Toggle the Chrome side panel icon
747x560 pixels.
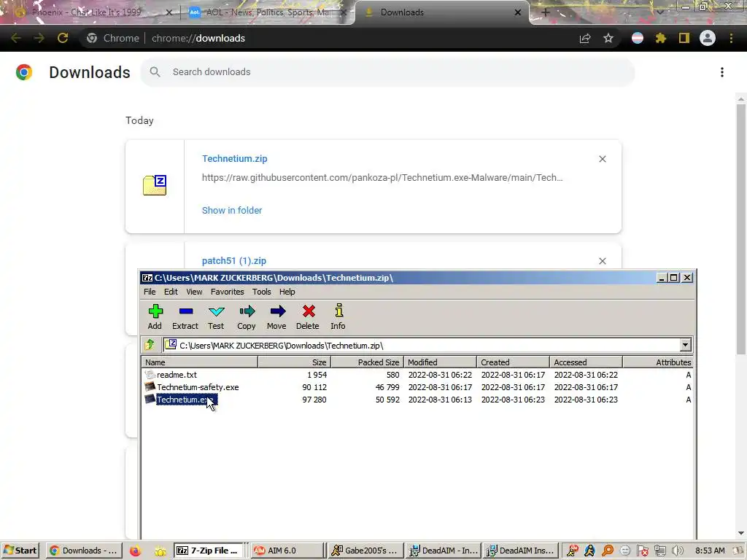click(684, 38)
